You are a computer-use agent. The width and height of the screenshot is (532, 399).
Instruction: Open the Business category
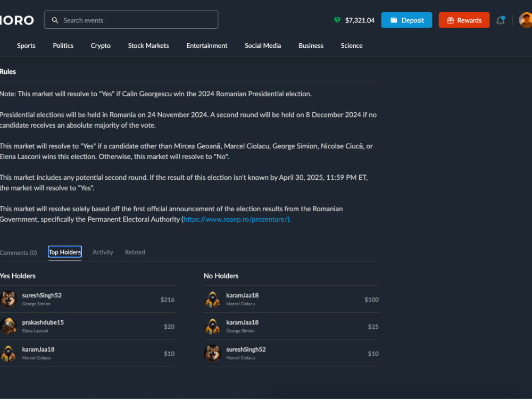coord(311,45)
